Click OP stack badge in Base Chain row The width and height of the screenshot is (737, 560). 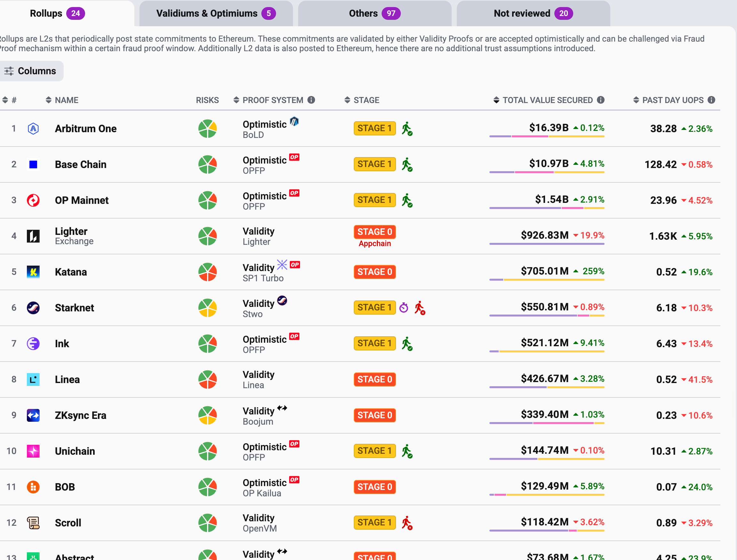(294, 157)
